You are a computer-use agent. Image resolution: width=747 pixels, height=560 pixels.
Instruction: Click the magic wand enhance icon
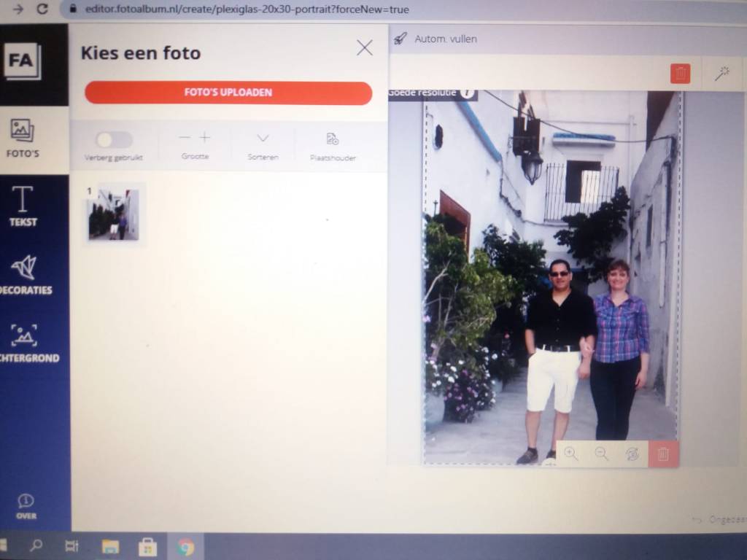click(x=721, y=74)
